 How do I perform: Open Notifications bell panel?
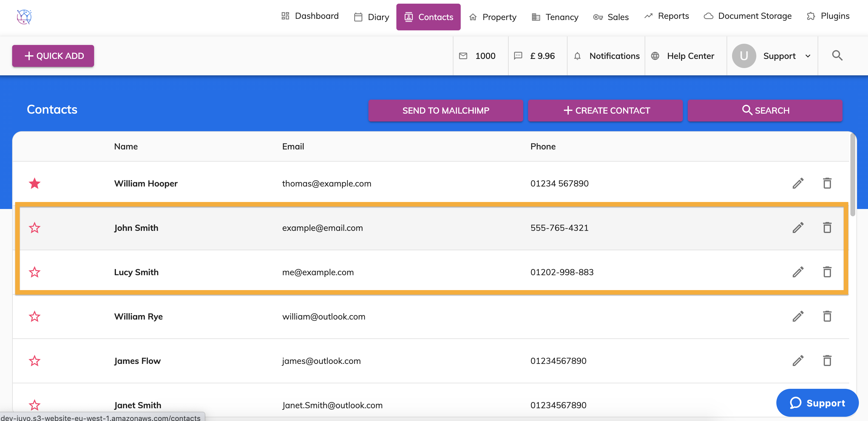click(x=606, y=56)
